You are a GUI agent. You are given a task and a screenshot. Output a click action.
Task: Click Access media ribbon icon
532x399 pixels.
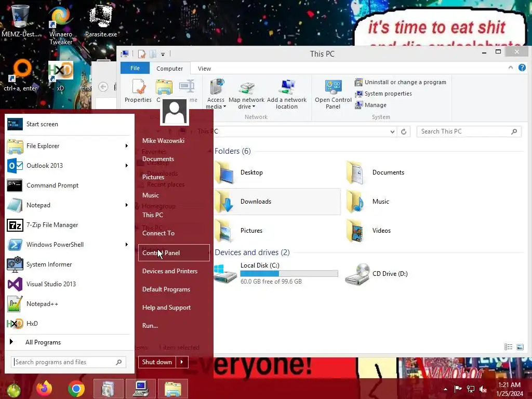216,94
